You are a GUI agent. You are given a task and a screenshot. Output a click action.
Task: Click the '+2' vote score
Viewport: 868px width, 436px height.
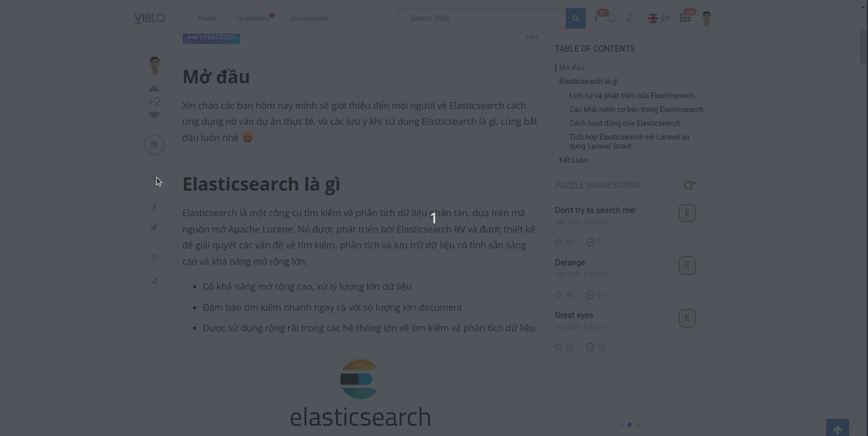pos(154,102)
